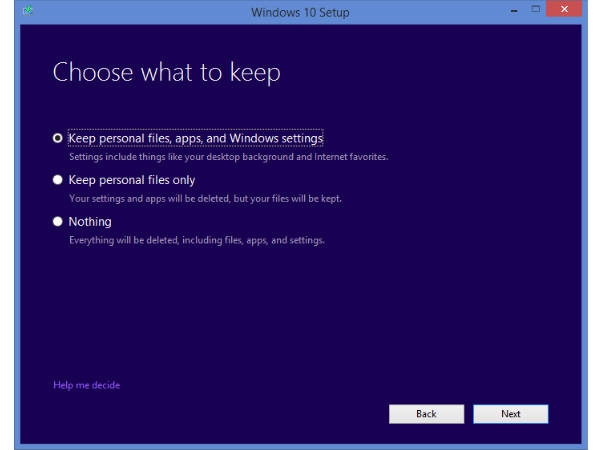Proceed with the Next button
Viewport: 600px width, 450px height.
510,414
